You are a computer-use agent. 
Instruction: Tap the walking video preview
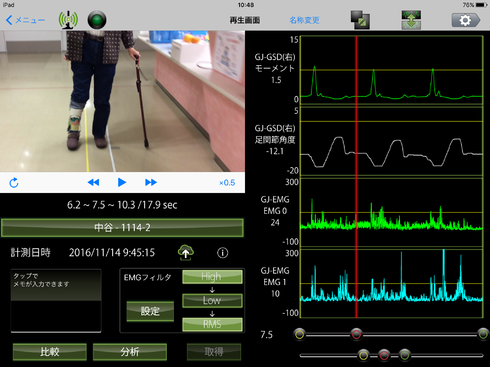pos(122,101)
